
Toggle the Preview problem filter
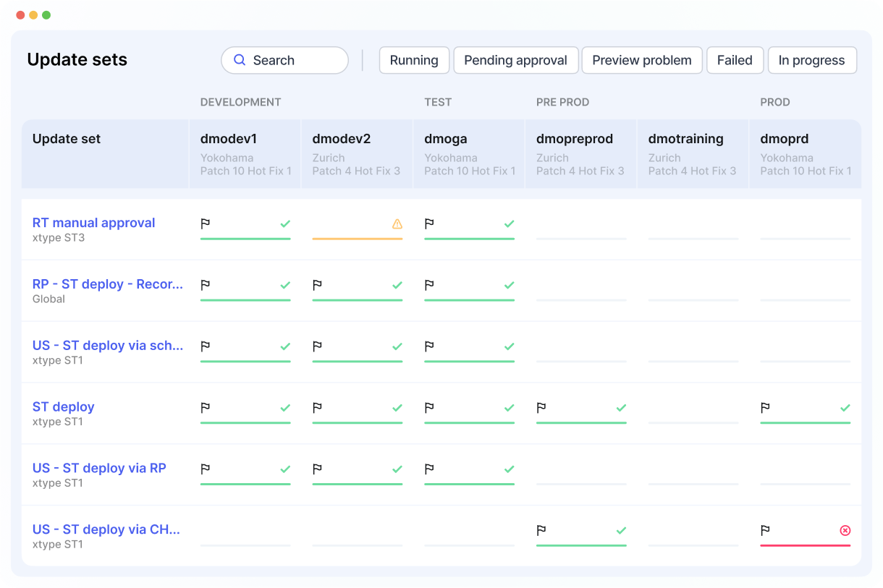(642, 60)
